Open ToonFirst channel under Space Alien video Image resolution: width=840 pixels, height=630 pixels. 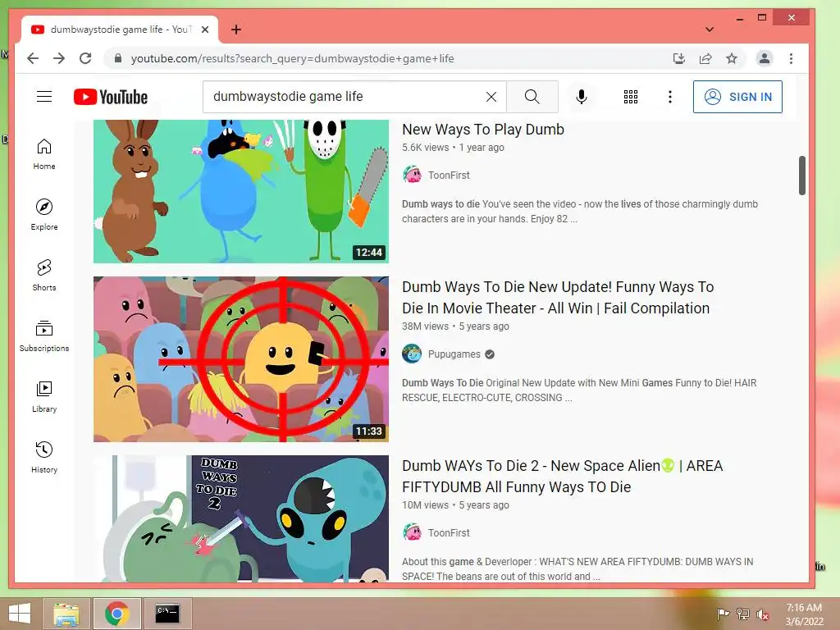pyautogui.click(x=449, y=533)
